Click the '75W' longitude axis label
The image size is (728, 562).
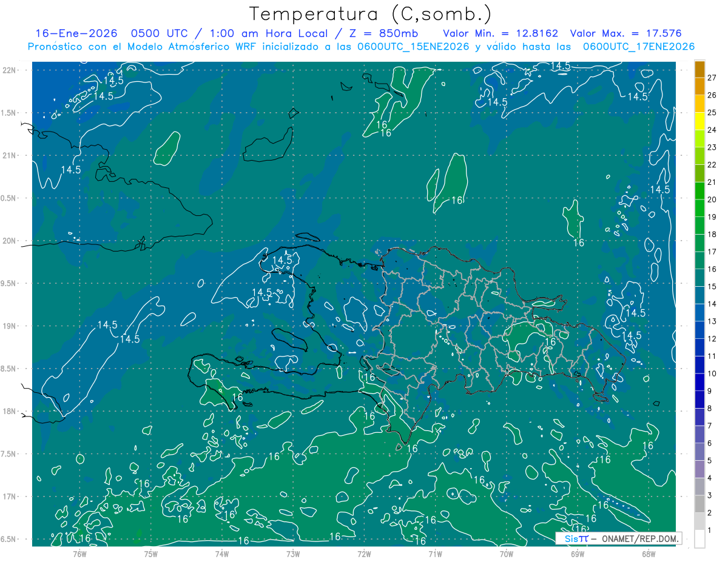[150, 553]
